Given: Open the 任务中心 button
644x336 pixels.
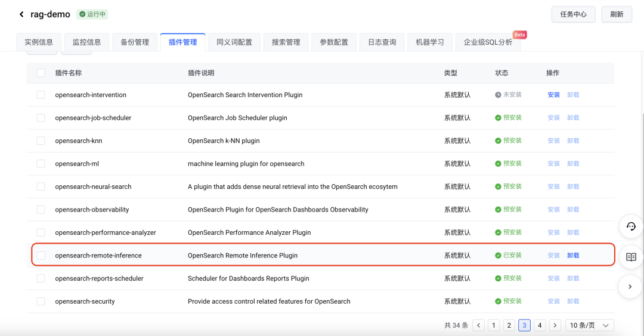Looking at the screenshot, I should click(574, 14).
